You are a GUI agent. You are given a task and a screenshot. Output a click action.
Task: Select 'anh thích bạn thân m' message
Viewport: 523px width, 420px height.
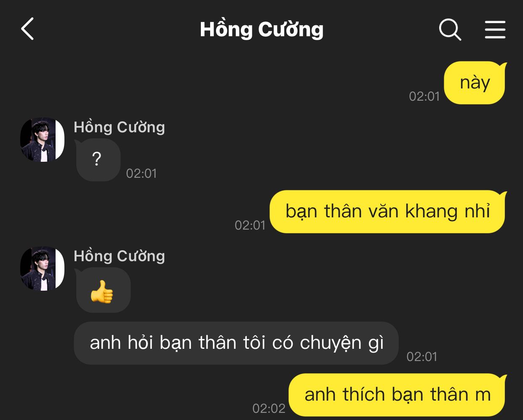[x=397, y=395]
